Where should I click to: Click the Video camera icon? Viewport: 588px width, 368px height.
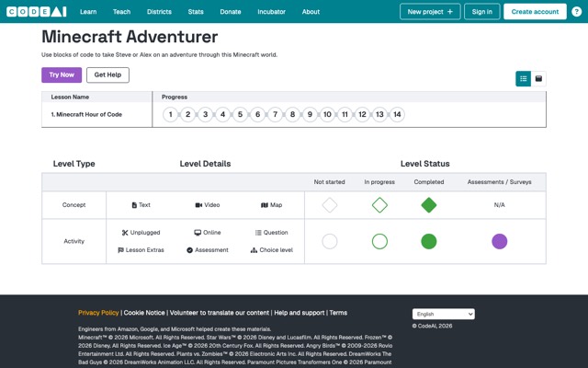pos(198,205)
